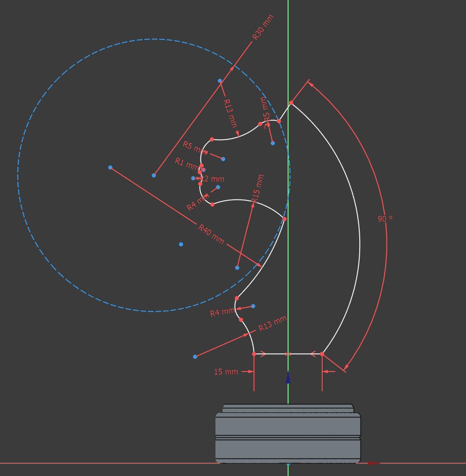Select the gray base solid body
Image resolution: width=466 pixels, height=476 pixels.
point(288,433)
